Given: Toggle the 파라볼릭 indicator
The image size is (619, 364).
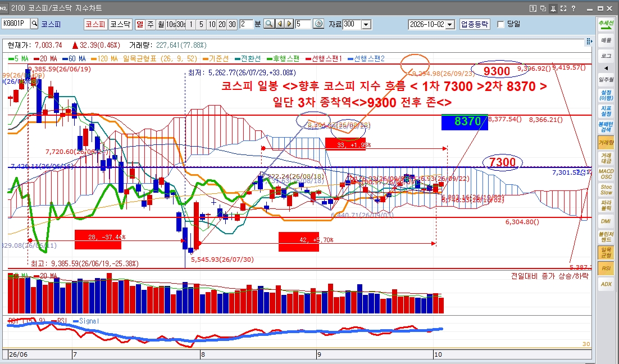Looking at the screenshot, I should 606,205.
